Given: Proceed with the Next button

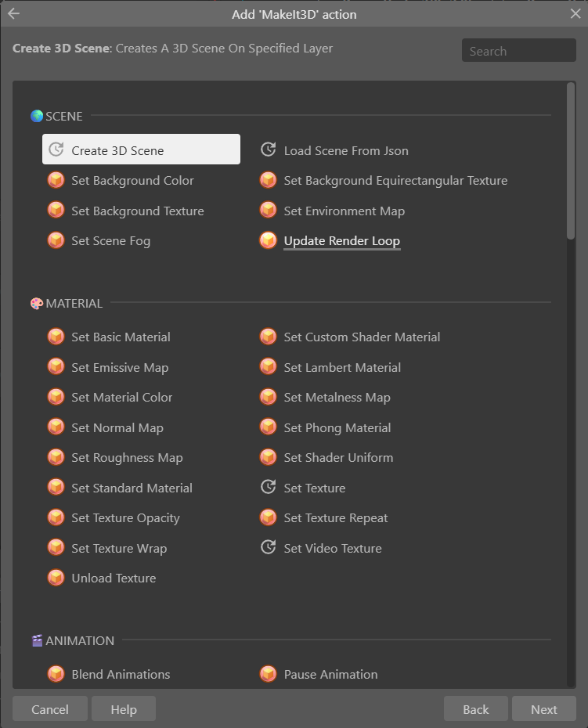Looking at the screenshot, I should (544, 709).
